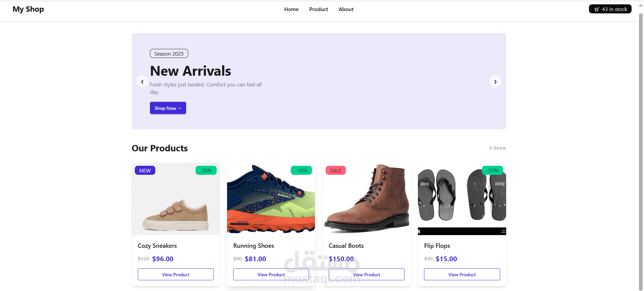Click the NEW badge on Cozy Sneakers
644x291 pixels.
tap(145, 170)
